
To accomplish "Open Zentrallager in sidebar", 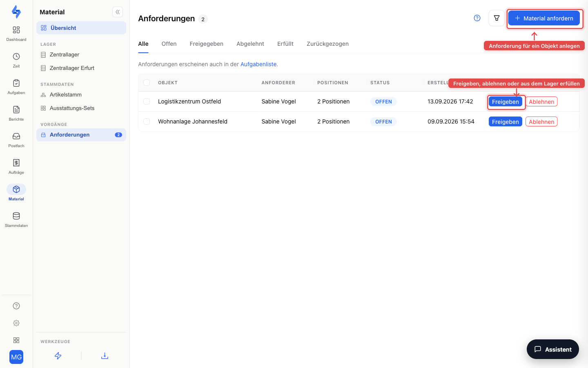I will tap(81, 54).
